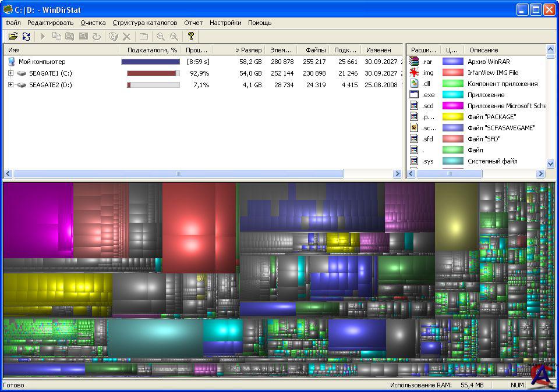The height and width of the screenshot is (392, 559).
Task: Open the Файл menu
Action: pos(13,23)
